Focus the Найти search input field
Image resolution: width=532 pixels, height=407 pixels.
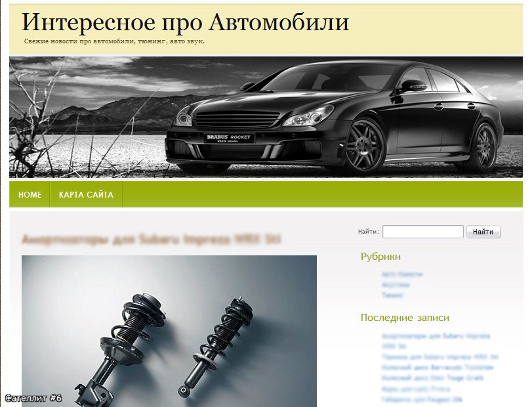coord(422,232)
